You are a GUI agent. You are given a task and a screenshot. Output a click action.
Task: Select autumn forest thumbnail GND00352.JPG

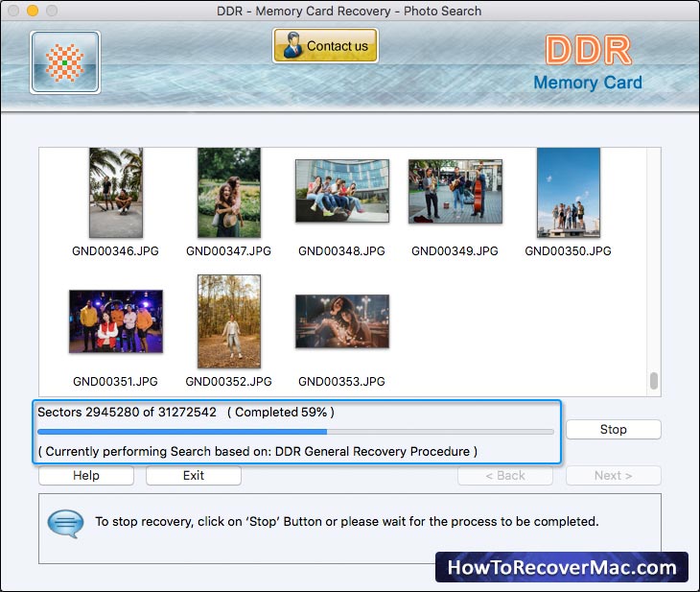click(x=229, y=321)
